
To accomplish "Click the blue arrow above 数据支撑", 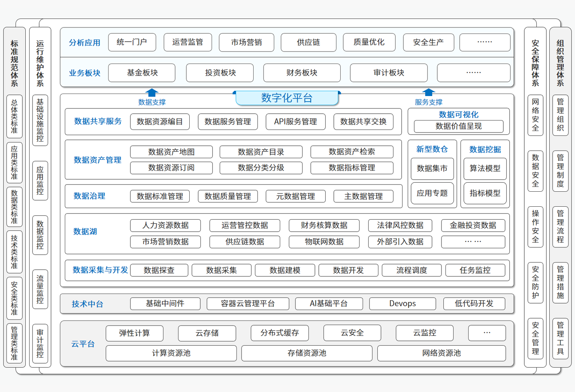I will pos(151,92).
